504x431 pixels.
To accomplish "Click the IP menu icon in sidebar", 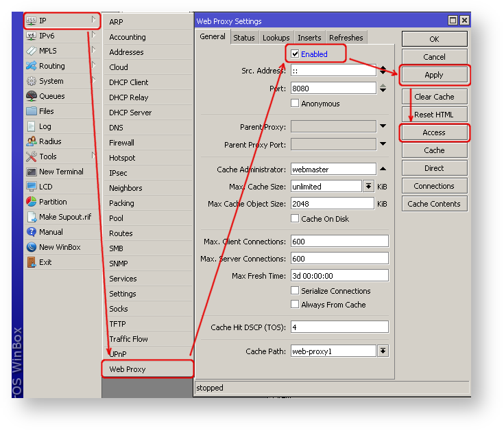I will (x=32, y=21).
